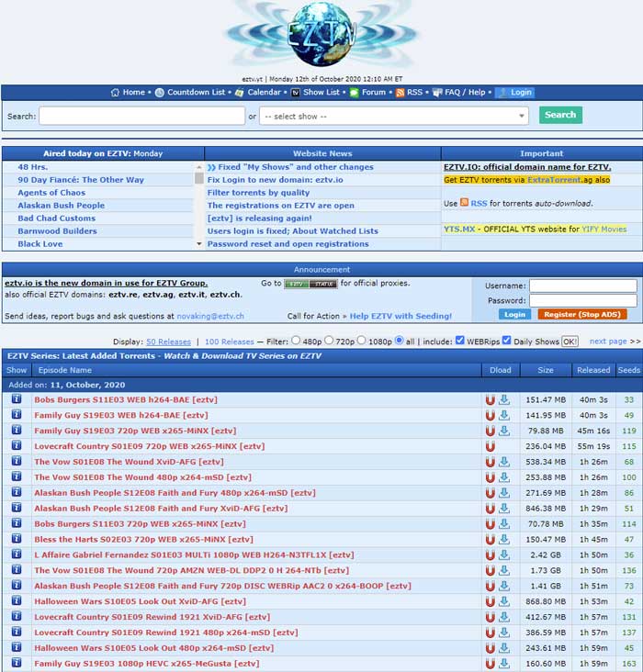
Task: Open magnet link for The Vow S01E08 480p x264-mSD
Action: (490, 477)
